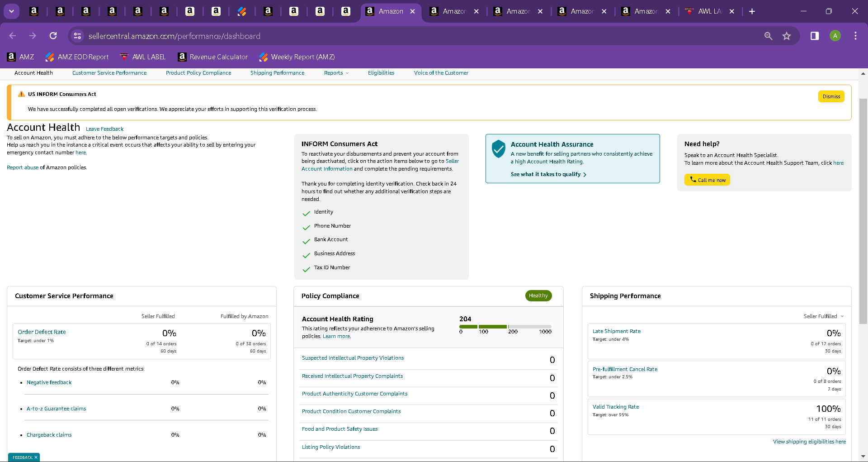Open the Eligibilities tab
The height and width of the screenshot is (462, 868).
click(381, 73)
